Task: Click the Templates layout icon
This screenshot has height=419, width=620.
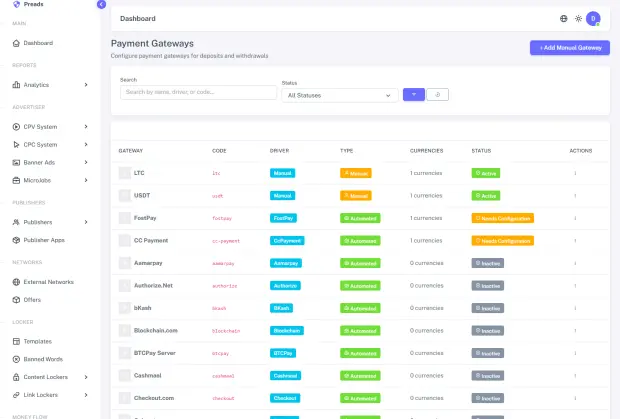Action: tap(16, 341)
